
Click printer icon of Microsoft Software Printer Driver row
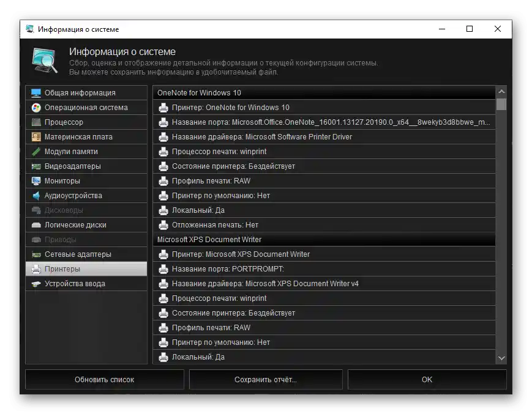(163, 137)
